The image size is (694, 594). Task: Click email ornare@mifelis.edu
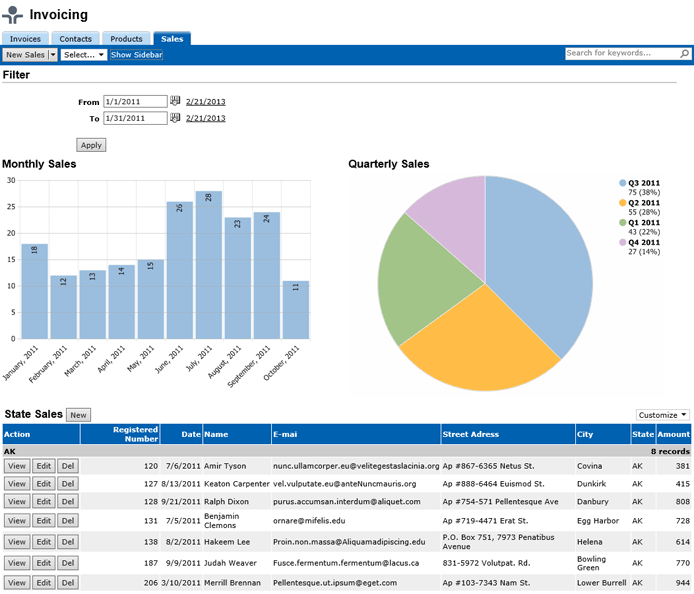click(309, 521)
